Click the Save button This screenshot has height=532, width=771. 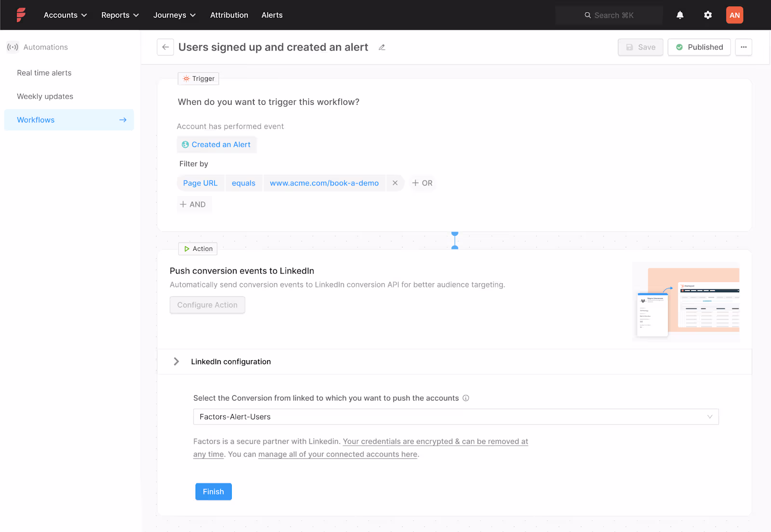tap(640, 47)
